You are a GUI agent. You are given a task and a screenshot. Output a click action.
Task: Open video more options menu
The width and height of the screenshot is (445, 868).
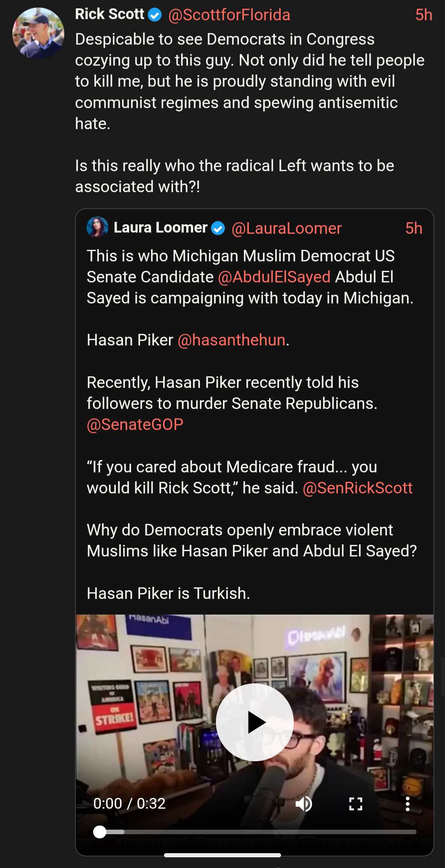tap(408, 804)
